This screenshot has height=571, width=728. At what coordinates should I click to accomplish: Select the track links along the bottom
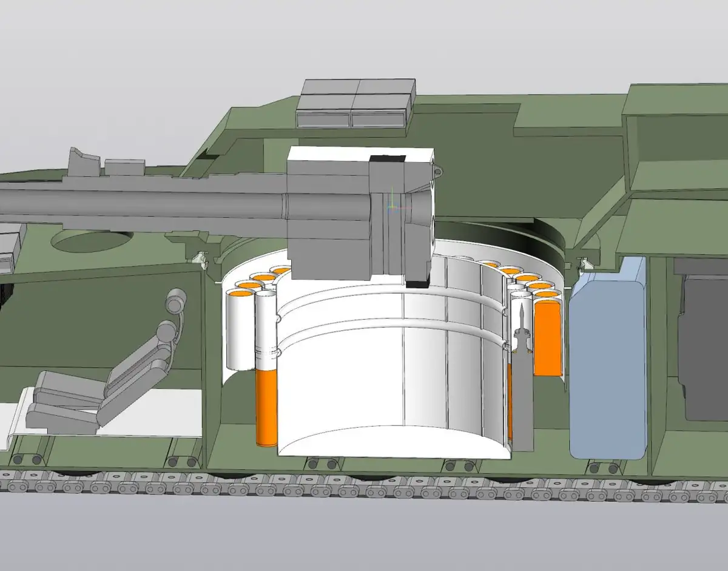click(364, 490)
